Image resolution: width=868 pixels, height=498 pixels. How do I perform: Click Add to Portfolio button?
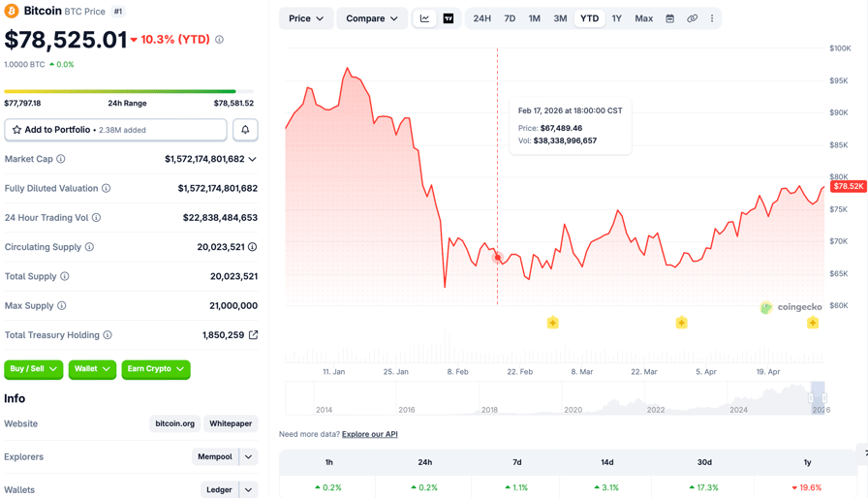[x=115, y=130]
